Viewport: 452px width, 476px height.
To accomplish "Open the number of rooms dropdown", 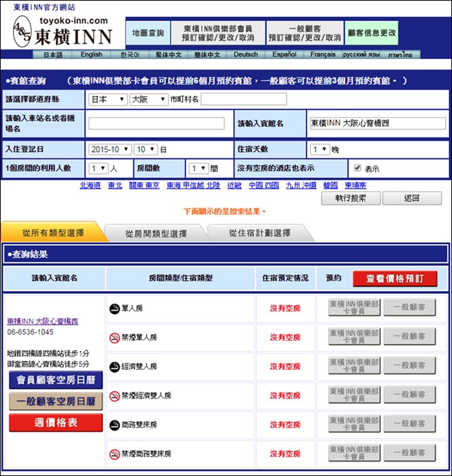I will pos(198,168).
